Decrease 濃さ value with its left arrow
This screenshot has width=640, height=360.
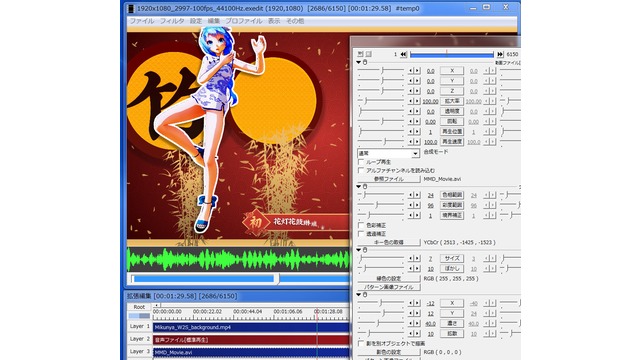pyautogui.click(x=411, y=323)
